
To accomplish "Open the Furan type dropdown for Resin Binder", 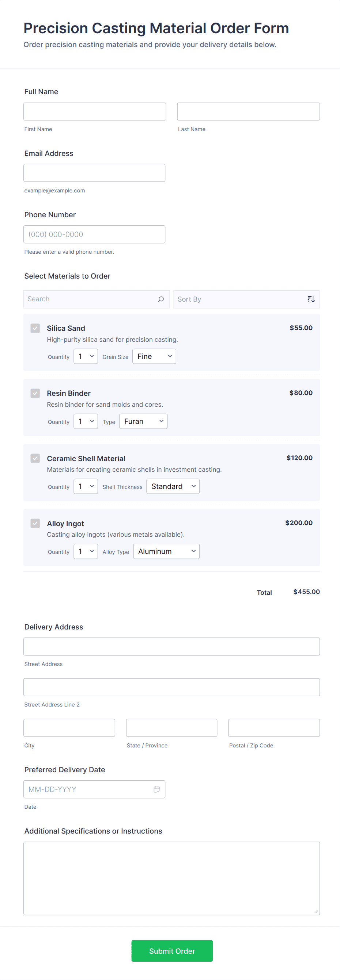I will click(143, 421).
